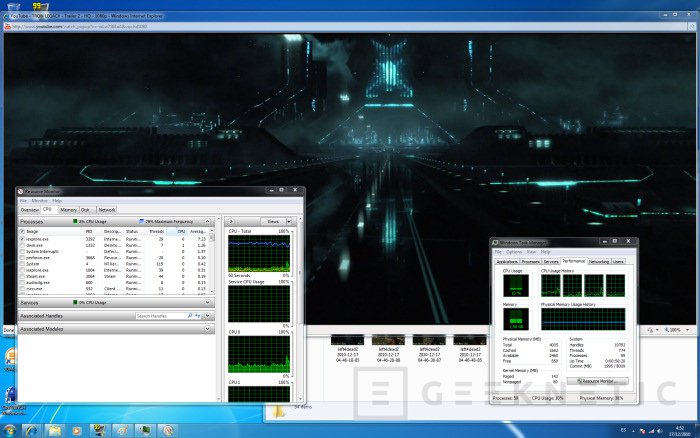Open the Windows Start menu orb
The height and width of the screenshot is (438, 700).
tap(9, 430)
